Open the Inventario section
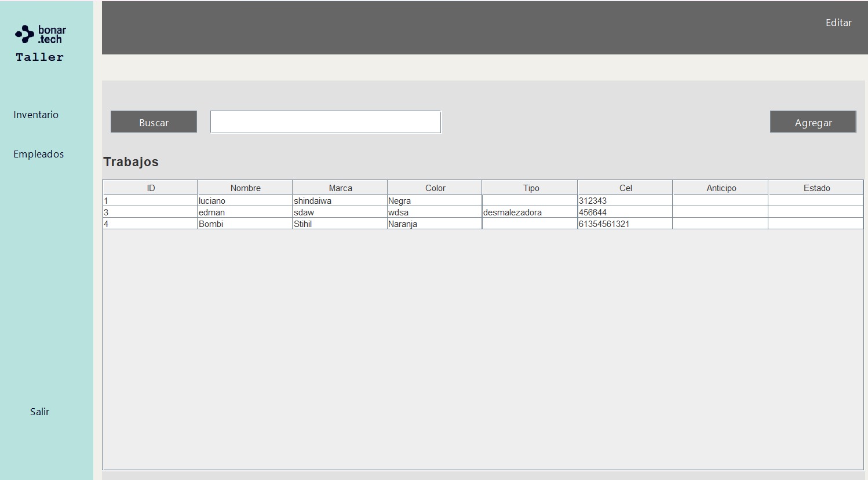868x480 pixels. 36,115
